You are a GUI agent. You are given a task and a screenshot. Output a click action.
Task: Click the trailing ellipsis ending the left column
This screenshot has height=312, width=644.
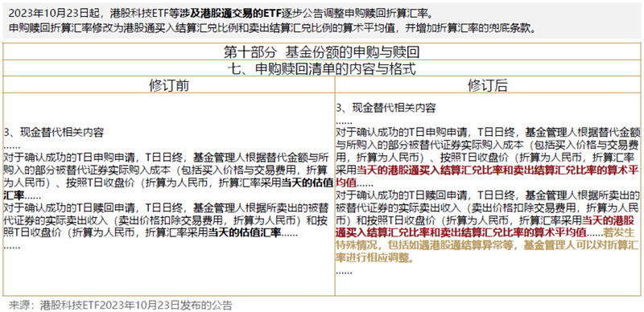click(x=12, y=247)
